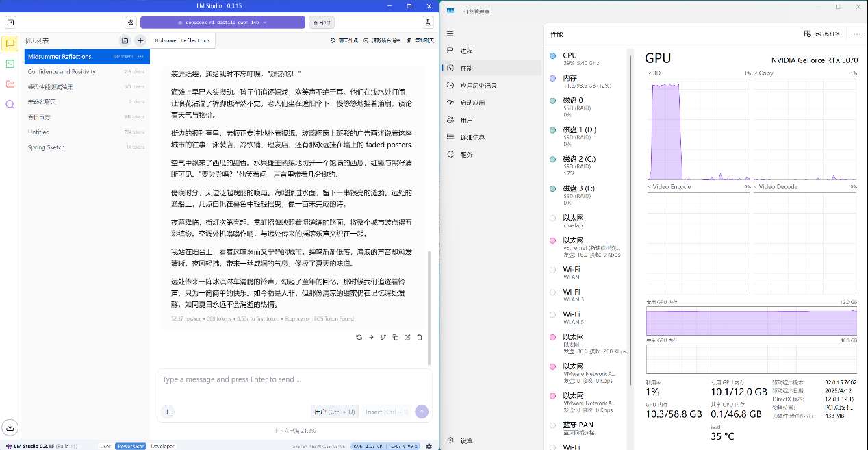Switch LM Studio to Power User mode
This screenshot has height=450, width=868.
(x=130, y=446)
